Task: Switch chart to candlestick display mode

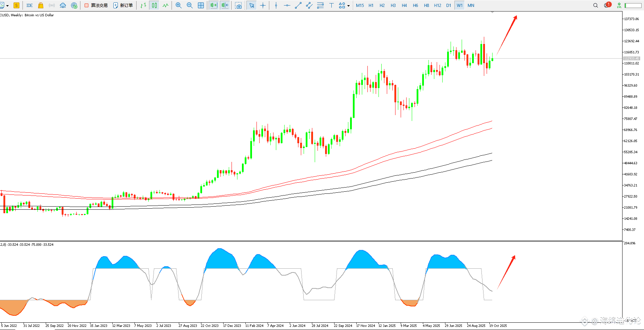Action: (154, 6)
